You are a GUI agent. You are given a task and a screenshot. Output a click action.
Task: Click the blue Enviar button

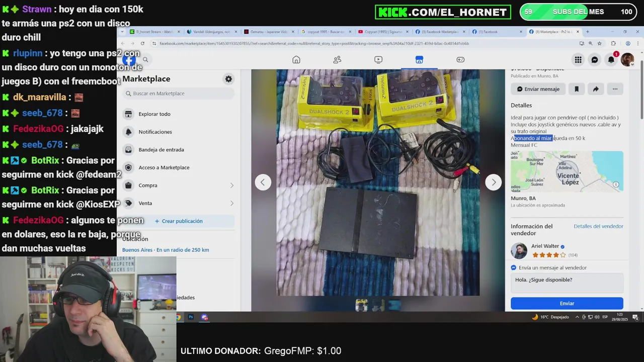567,303
